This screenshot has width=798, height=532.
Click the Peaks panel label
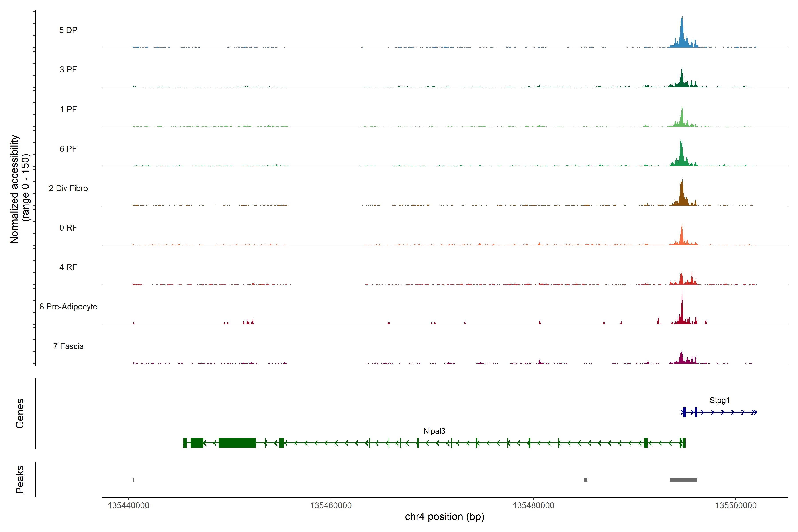pos(20,479)
